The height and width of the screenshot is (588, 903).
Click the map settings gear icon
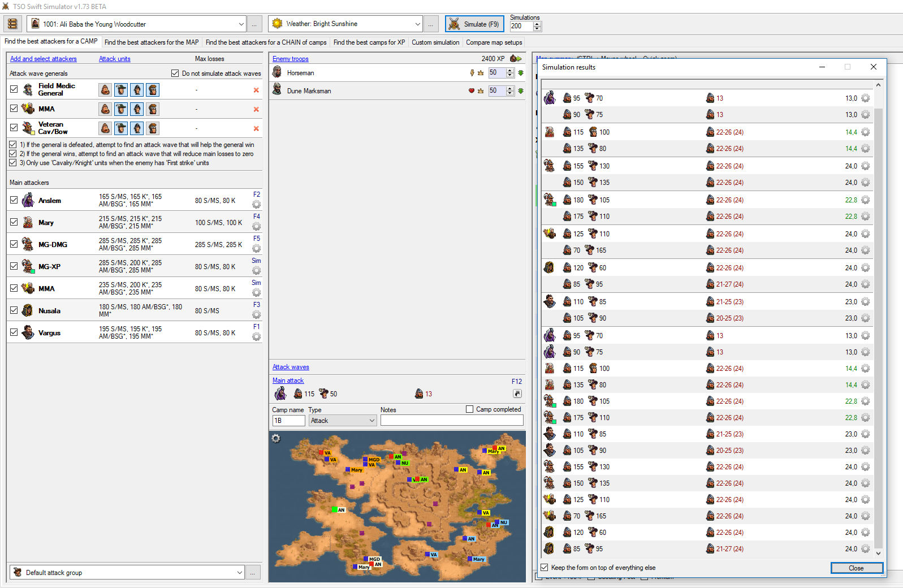click(x=276, y=439)
